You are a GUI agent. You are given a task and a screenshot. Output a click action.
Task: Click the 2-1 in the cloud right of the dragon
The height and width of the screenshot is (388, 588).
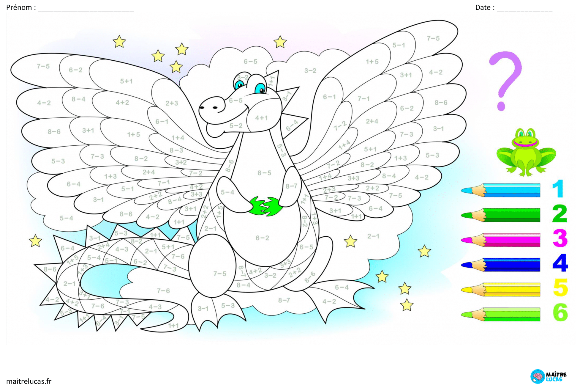[x=373, y=236]
